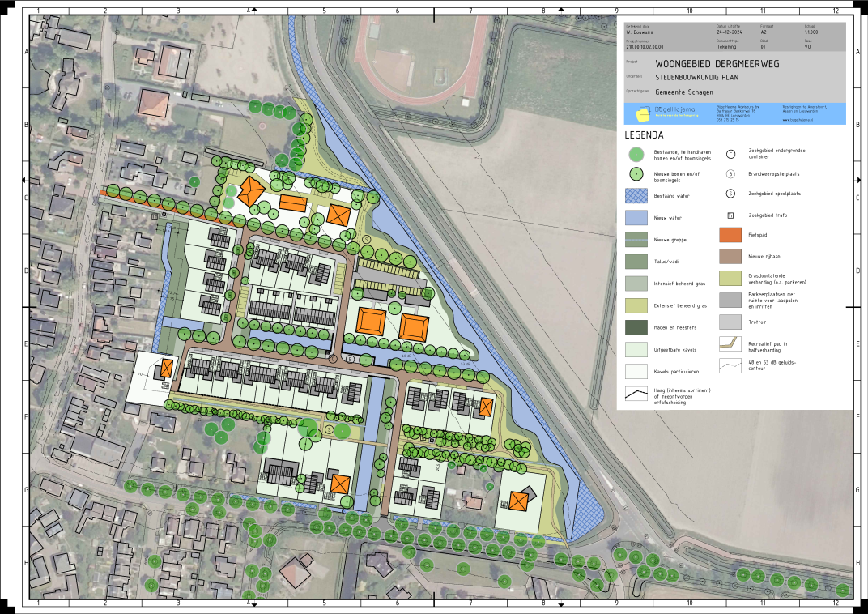Image resolution: width=868 pixels, height=614 pixels.
Task: Click the 'Nieuwe rijbaan' legend label
Action: [x=764, y=257]
